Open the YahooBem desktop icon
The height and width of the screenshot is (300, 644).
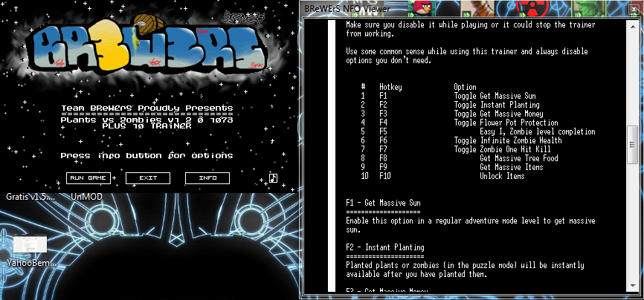coord(30,244)
